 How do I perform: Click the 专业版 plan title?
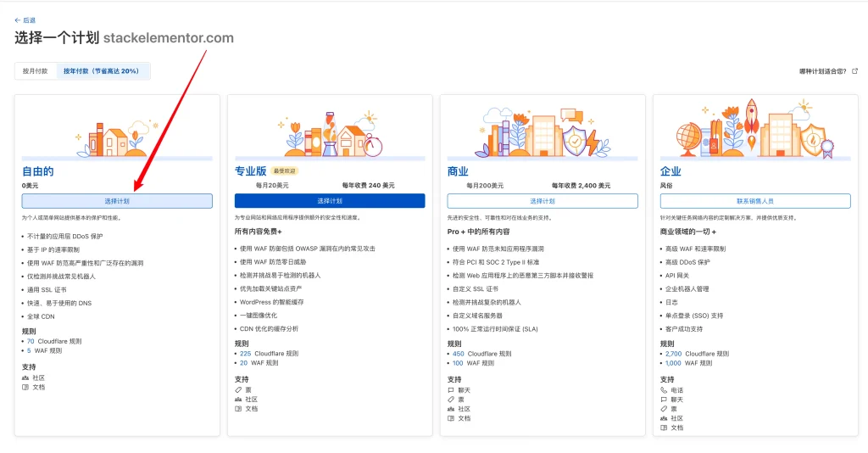250,171
